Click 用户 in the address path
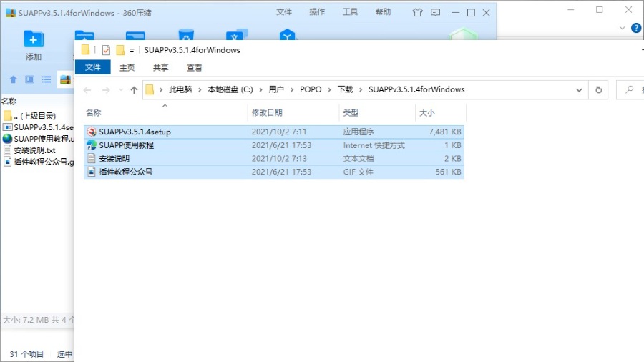644x362 pixels. click(x=276, y=89)
